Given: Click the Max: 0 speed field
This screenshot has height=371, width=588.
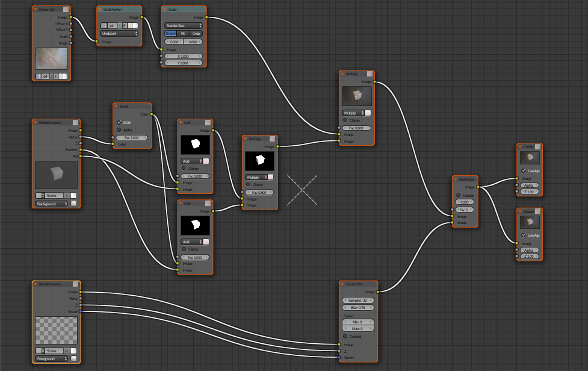Looking at the screenshot, I should [358, 329].
